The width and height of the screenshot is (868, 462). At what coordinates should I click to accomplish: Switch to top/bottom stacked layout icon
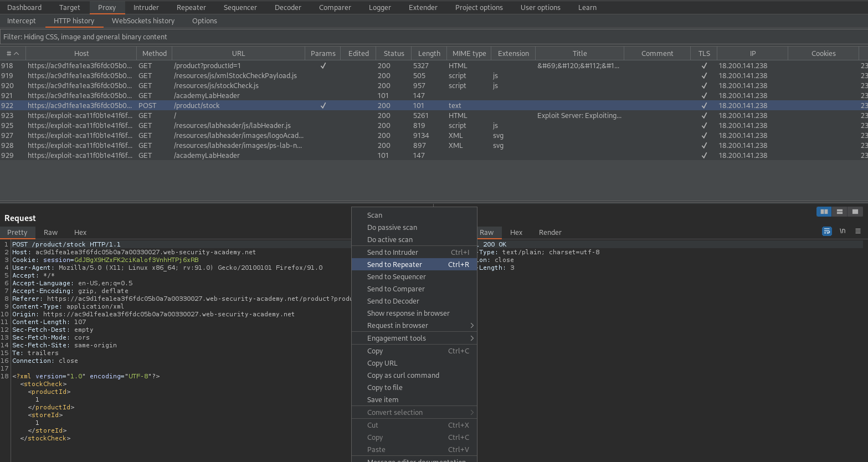(840, 212)
